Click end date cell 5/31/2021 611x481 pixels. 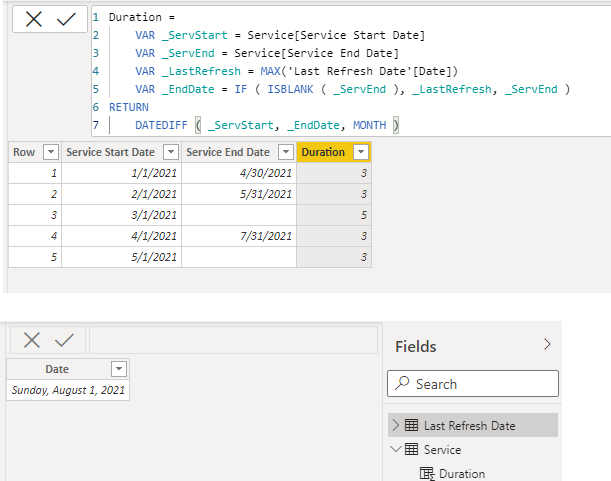239,194
